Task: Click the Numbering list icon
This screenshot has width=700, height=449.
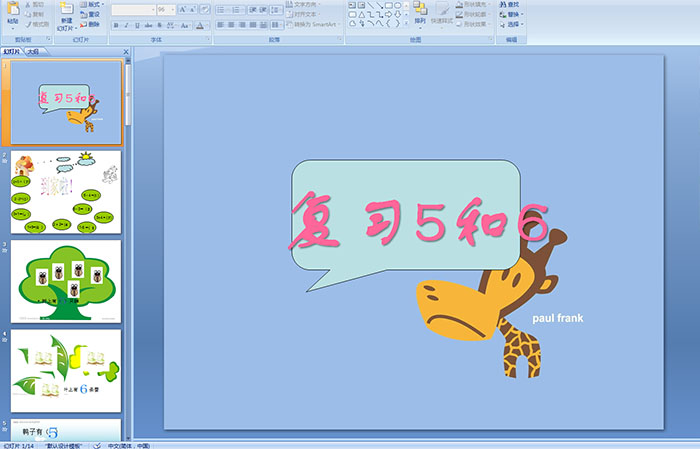Action: [237, 9]
